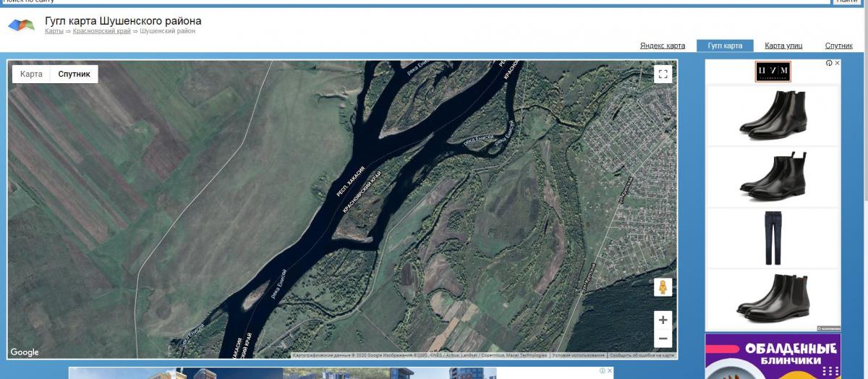
Task: Click the Google logo on map
Action: coord(25,352)
